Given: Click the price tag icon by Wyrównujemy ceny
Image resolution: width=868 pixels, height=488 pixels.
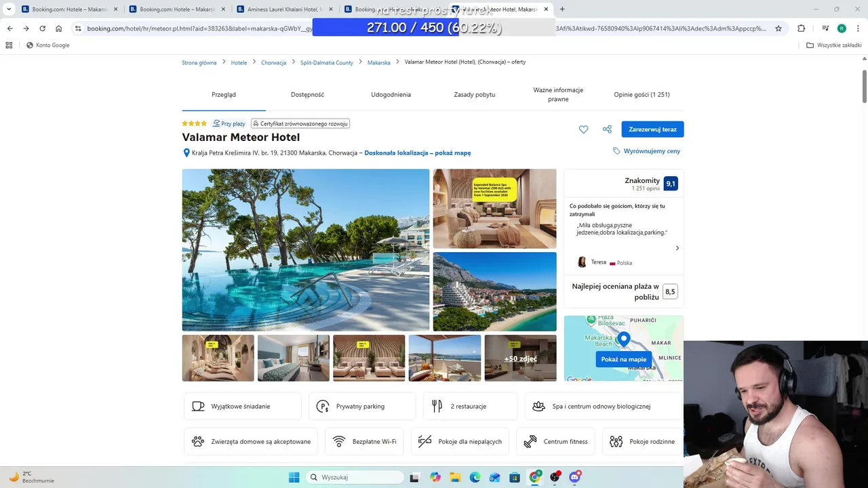Looking at the screenshot, I should coord(616,151).
